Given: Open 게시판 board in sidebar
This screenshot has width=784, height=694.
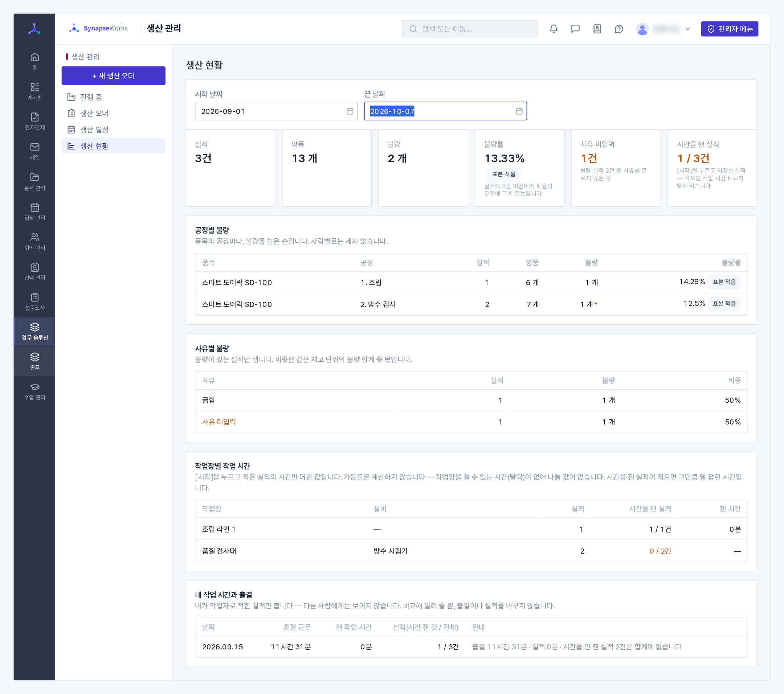Looking at the screenshot, I should coord(34,91).
